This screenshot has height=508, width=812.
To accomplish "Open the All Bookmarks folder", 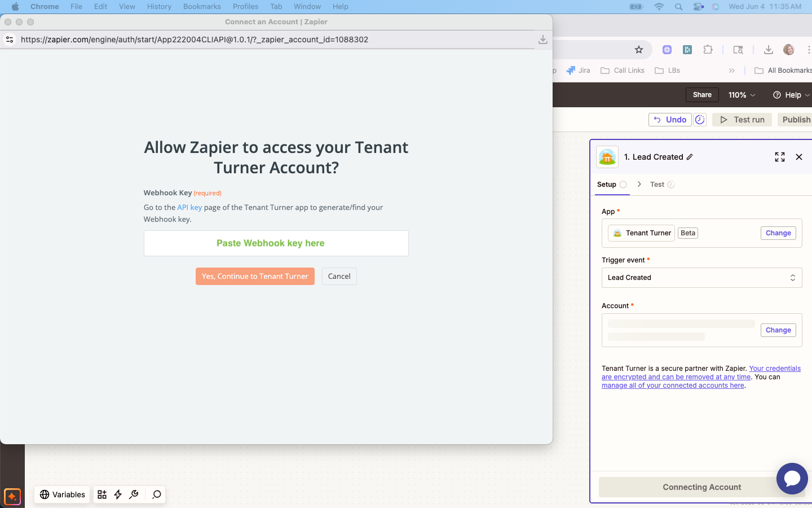I will coord(784,71).
